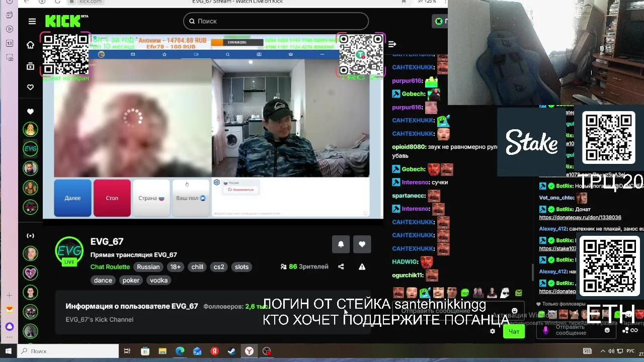
Task: Click username ogurchik11 in chat
Action: [408, 276]
